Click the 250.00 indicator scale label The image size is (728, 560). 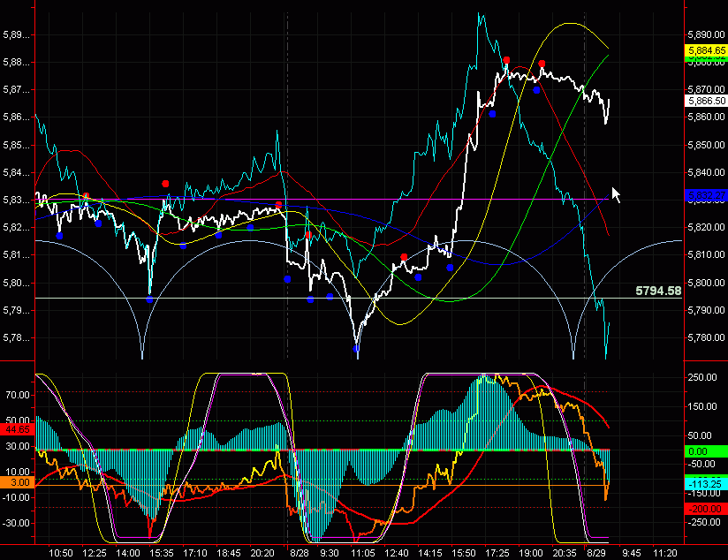[702, 377]
